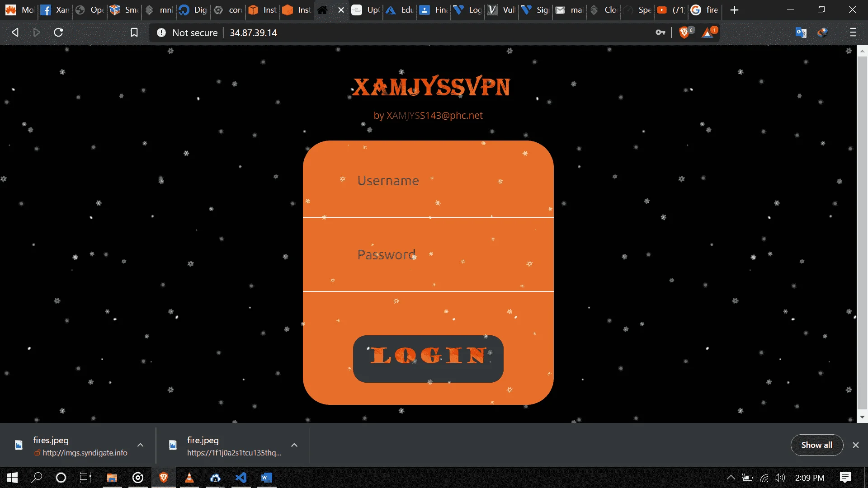
Task: Open Visual Studio Code from the taskbar
Action: [241, 478]
